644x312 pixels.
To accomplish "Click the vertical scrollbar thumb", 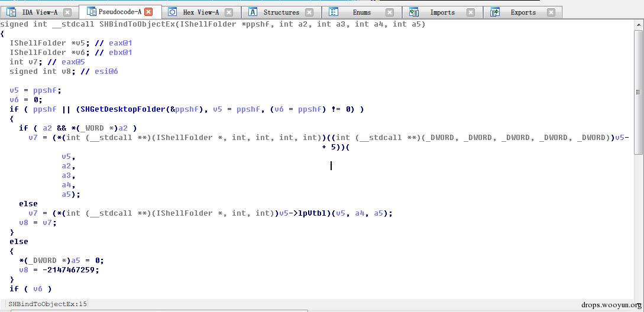I will tap(638, 92).
